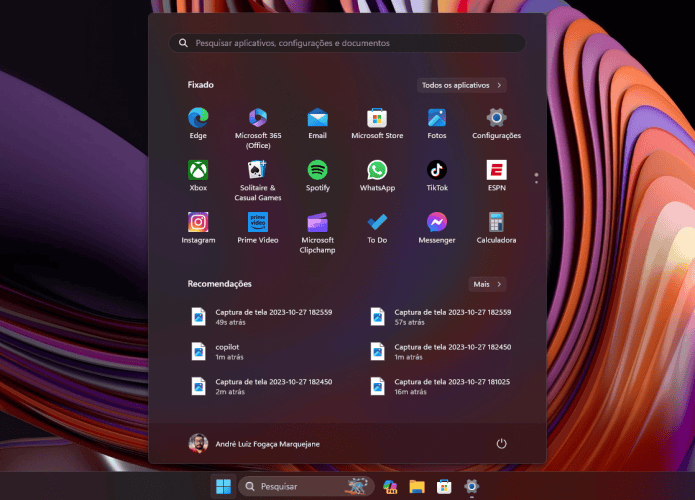Expand Mais recommendations

point(487,284)
